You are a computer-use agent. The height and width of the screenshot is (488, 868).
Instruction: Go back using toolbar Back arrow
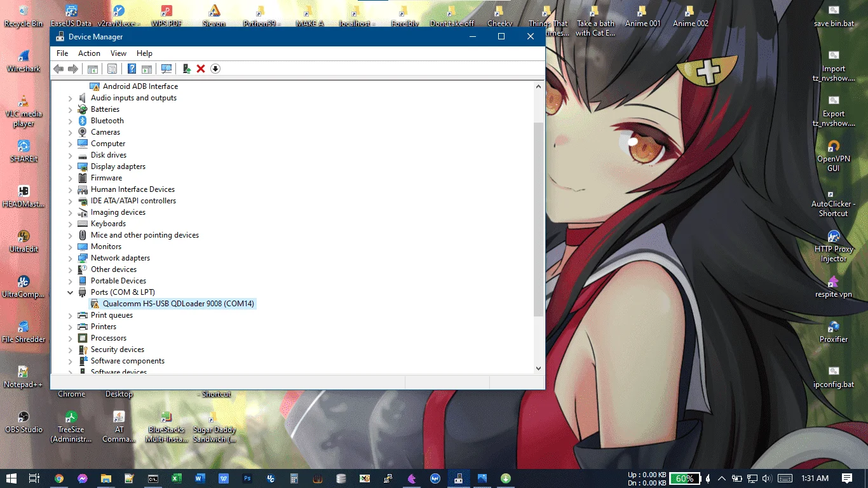tap(58, 69)
